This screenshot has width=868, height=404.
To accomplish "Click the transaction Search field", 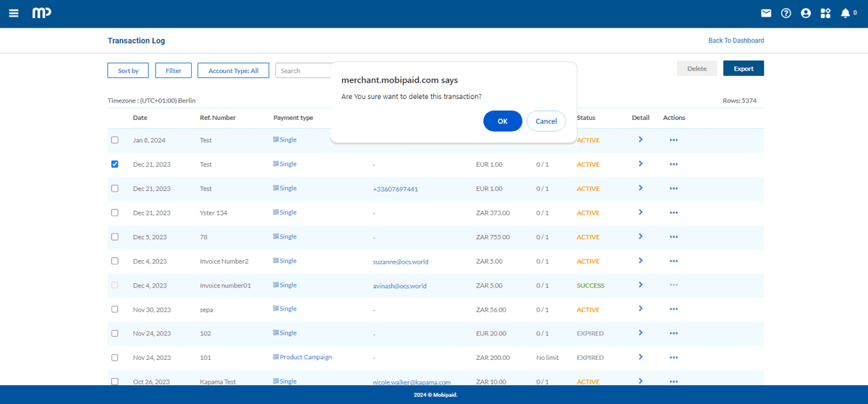I will 304,70.
